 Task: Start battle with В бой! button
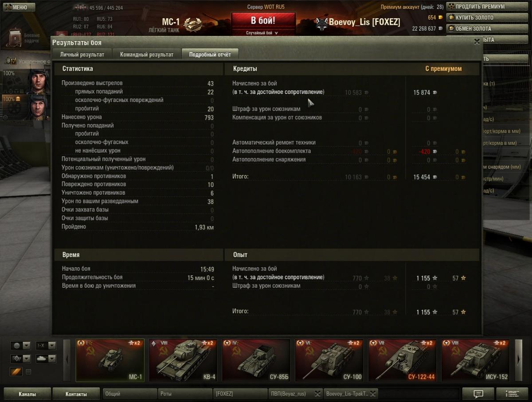pyautogui.click(x=263, y=20)
